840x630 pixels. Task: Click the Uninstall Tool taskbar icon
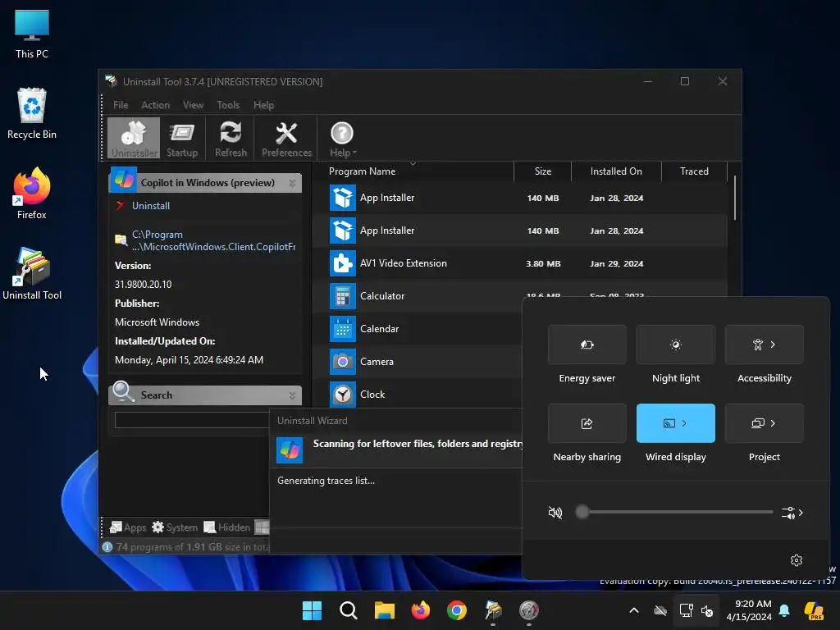point(493,610)
